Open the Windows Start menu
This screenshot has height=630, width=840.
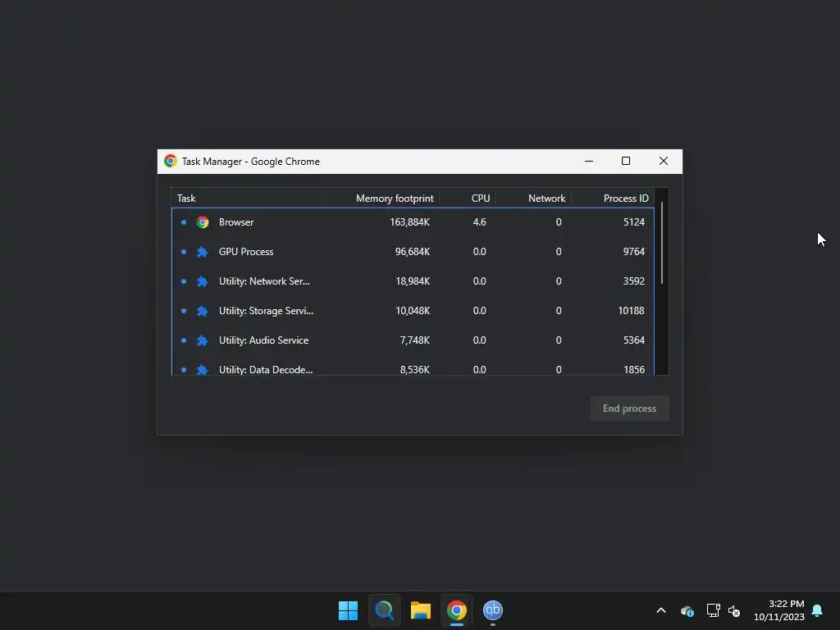point(348,610)
